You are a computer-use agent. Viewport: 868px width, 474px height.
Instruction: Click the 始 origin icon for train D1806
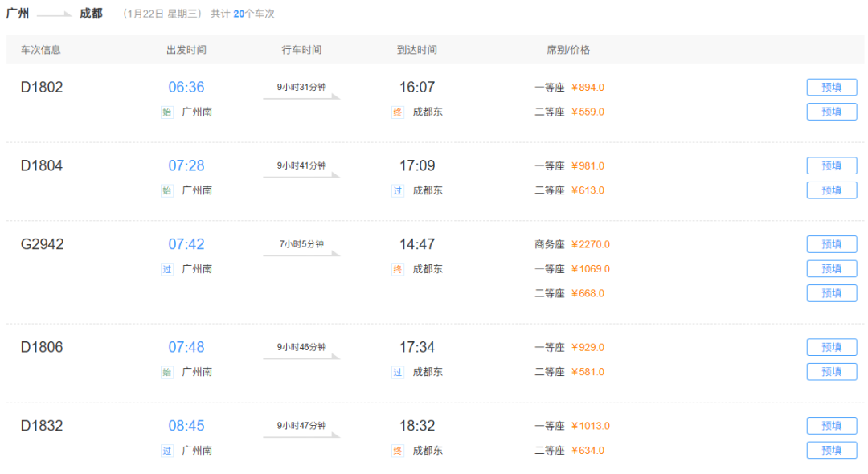coord(167,372)
